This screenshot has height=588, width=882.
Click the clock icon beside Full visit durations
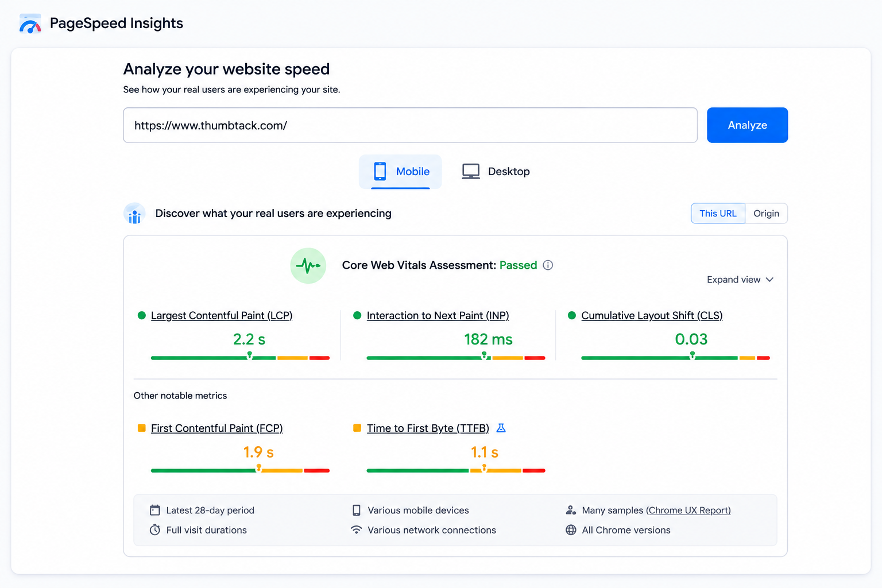155,530
